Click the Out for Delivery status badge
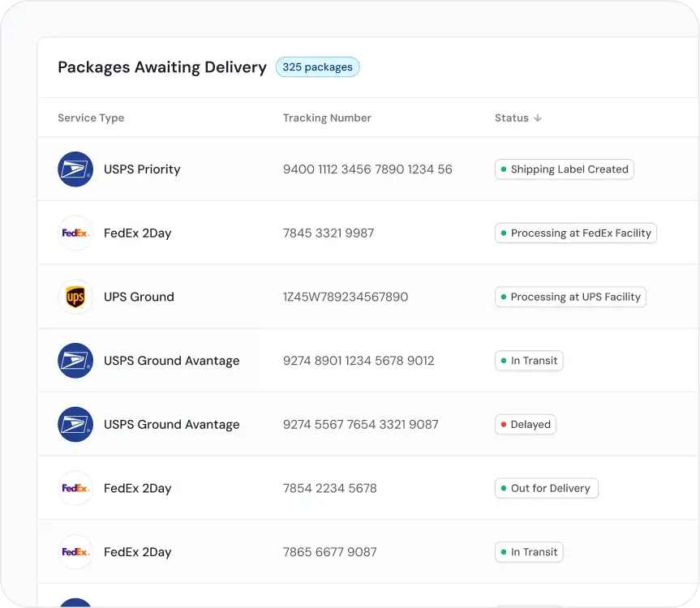Screen dimensions: 700x608 pyautogui.click(x=546, y=489)
